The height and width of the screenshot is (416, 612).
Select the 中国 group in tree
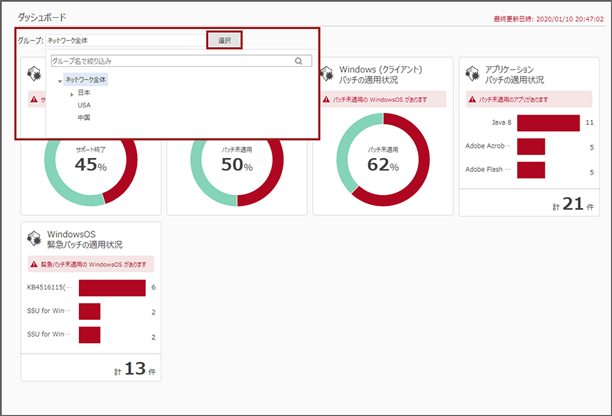84,117
